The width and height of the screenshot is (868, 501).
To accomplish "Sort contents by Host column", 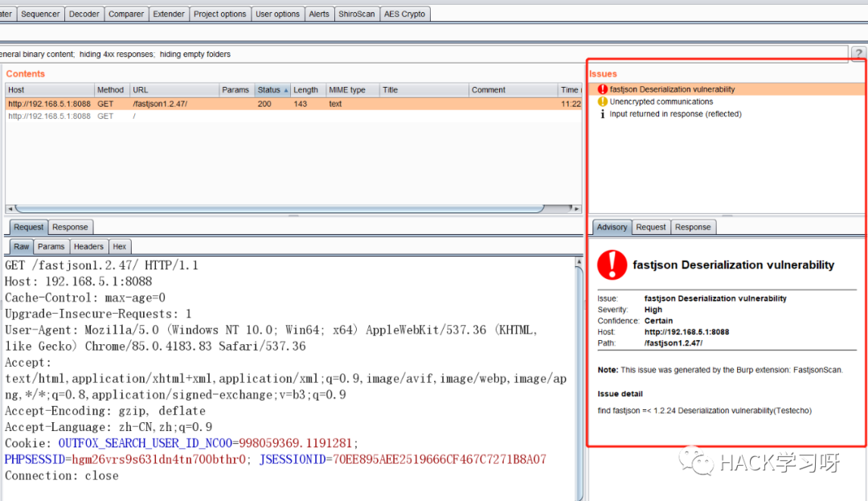I will 50,90.
